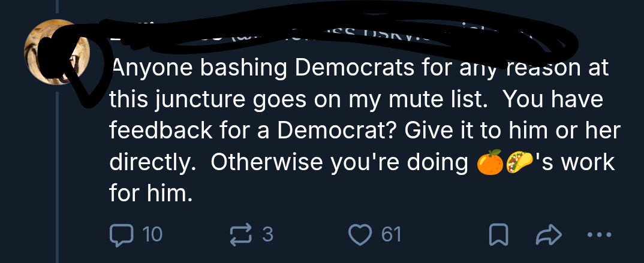Like the post with the heart icon
The width and height of the screenshot is (644, 263).
362,234
